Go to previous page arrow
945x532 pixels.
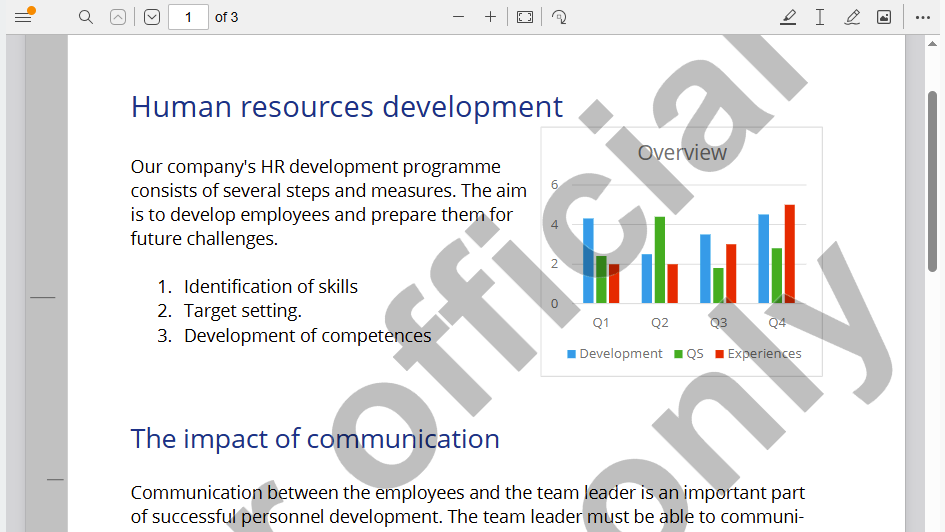pyautogui.click(x=118, y=17)
